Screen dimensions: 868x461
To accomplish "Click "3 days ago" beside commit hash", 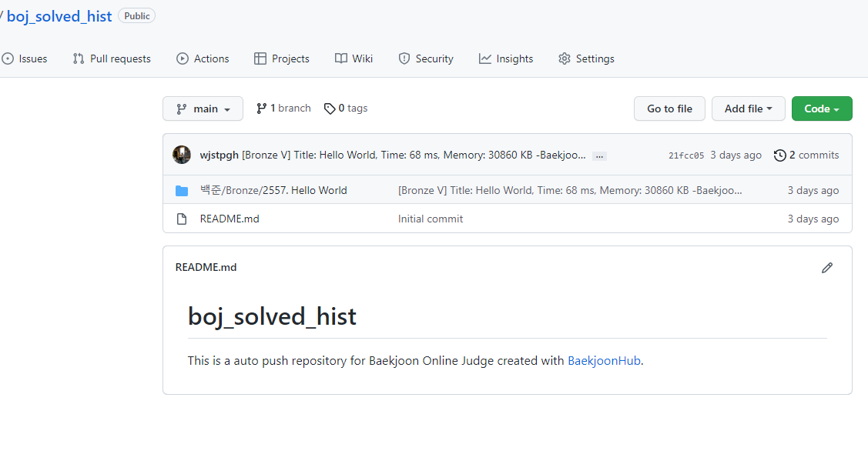I will pyautogui.click(x=736, y=155).
